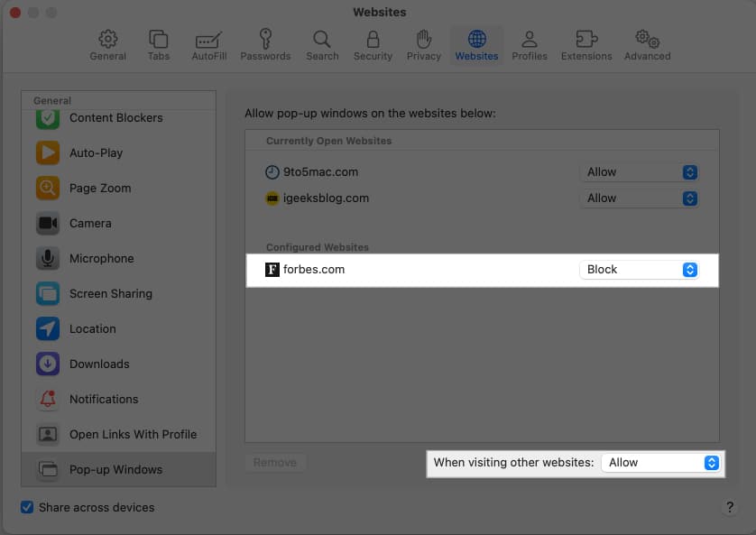
Task: Open the AutoFill settings icon
Action: point(208,40)
